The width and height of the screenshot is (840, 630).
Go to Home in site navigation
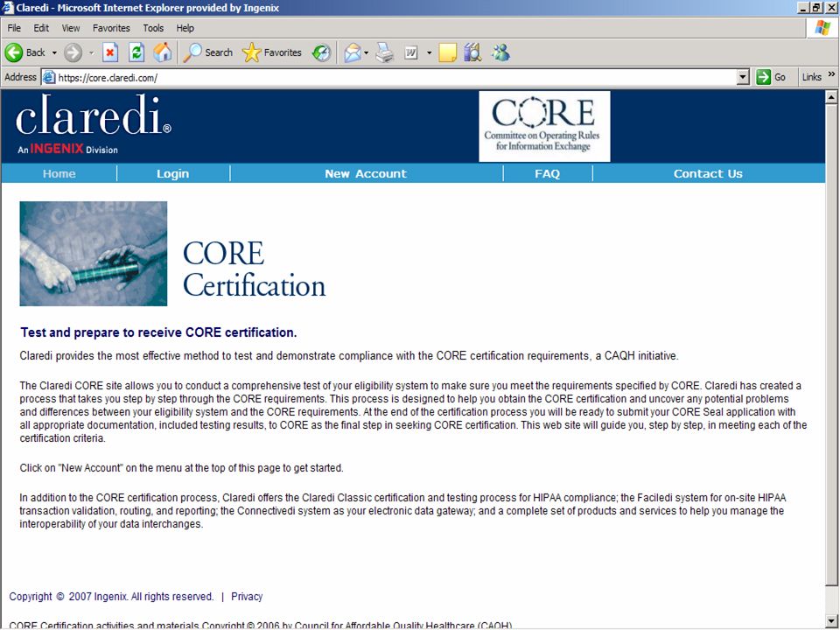pyautogui.click(x=59, y=173)
